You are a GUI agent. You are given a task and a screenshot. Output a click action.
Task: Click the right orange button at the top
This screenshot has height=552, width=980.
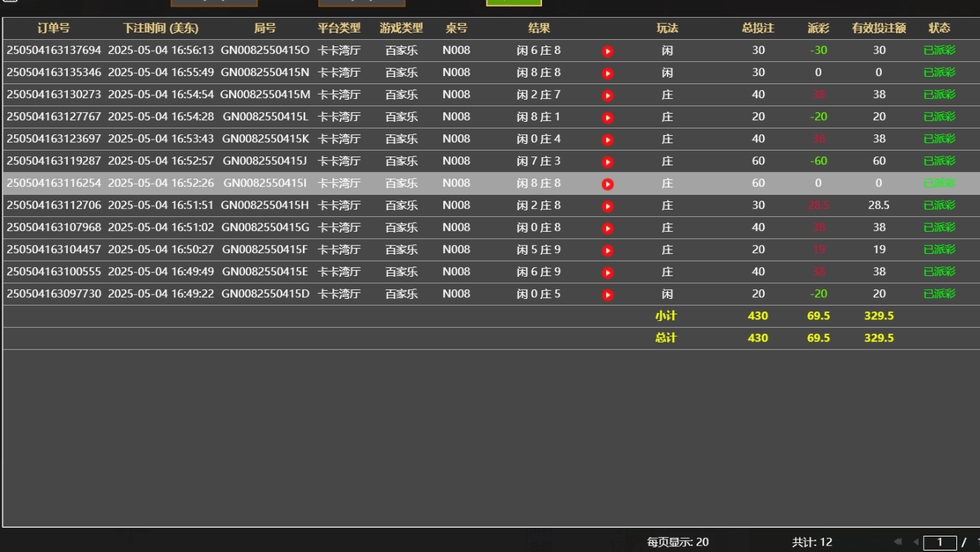[361, 3]
